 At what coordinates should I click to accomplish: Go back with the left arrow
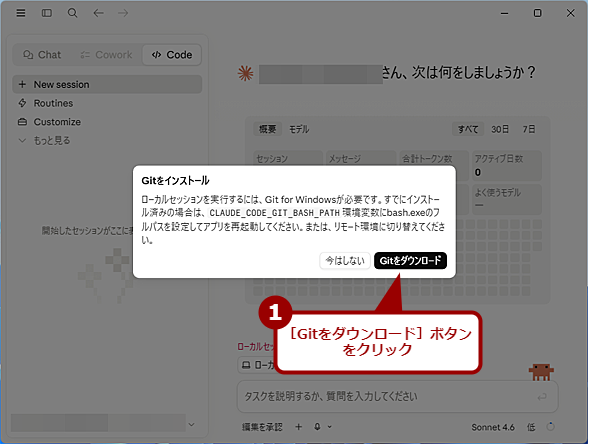pos(98,13)
